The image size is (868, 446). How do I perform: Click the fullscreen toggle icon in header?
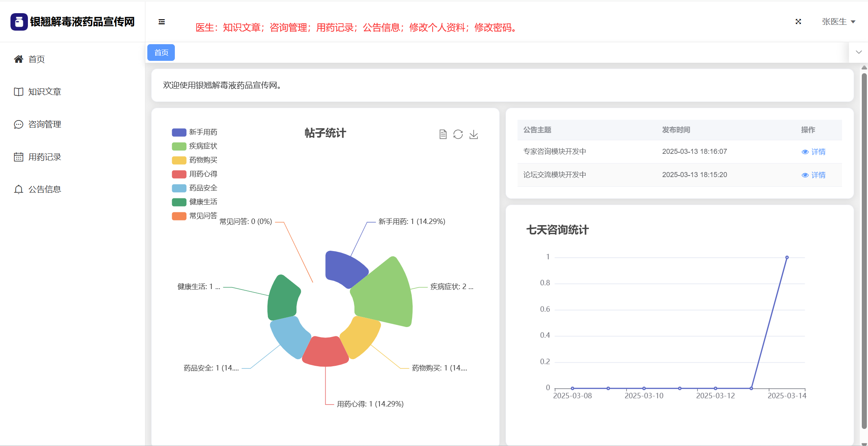[x=798, y=22]
